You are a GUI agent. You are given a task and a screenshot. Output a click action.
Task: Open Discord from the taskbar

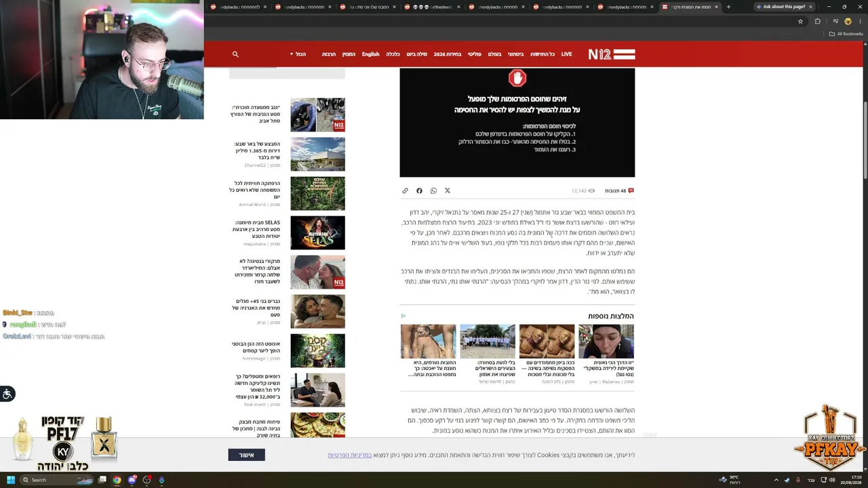point(132,480)
